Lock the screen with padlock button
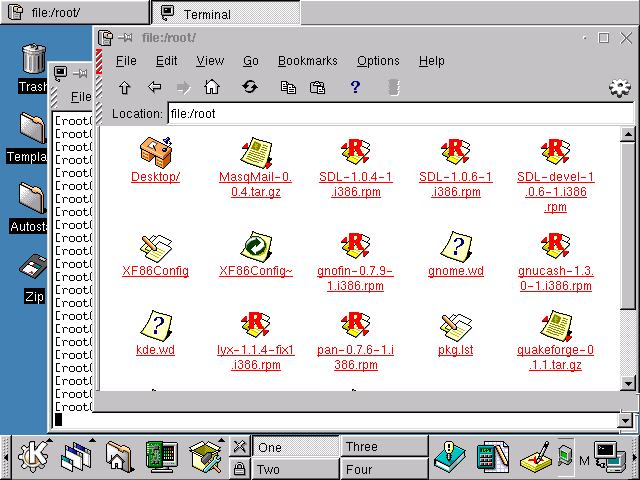Viewport: 640px width, 480px height. point(239,468)
